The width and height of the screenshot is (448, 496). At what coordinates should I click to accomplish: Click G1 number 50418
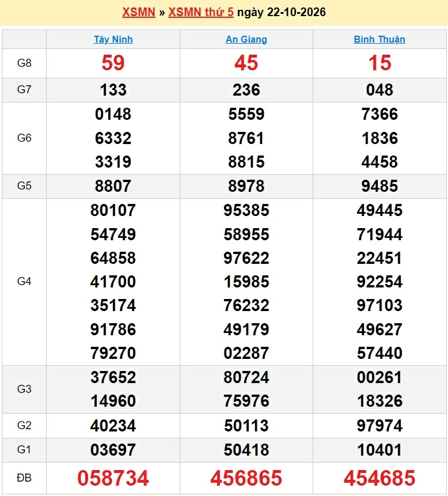coord(246,450)
